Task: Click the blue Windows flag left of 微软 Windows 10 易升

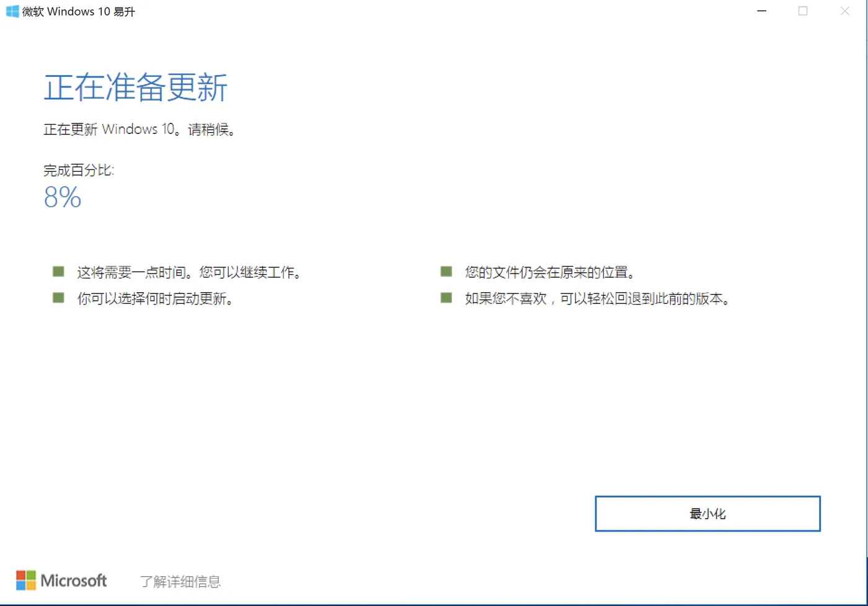Action: point(11,11)
